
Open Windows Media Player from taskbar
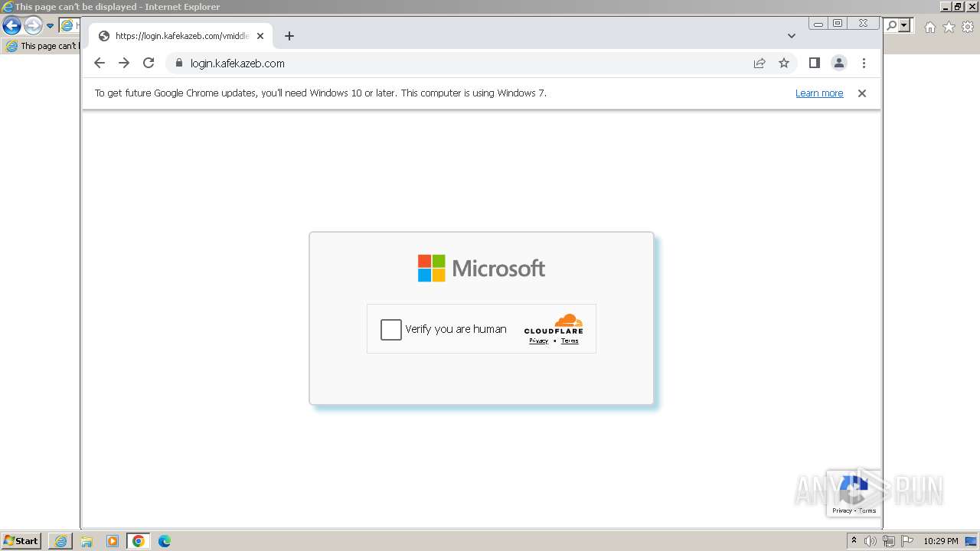point(113,541)
